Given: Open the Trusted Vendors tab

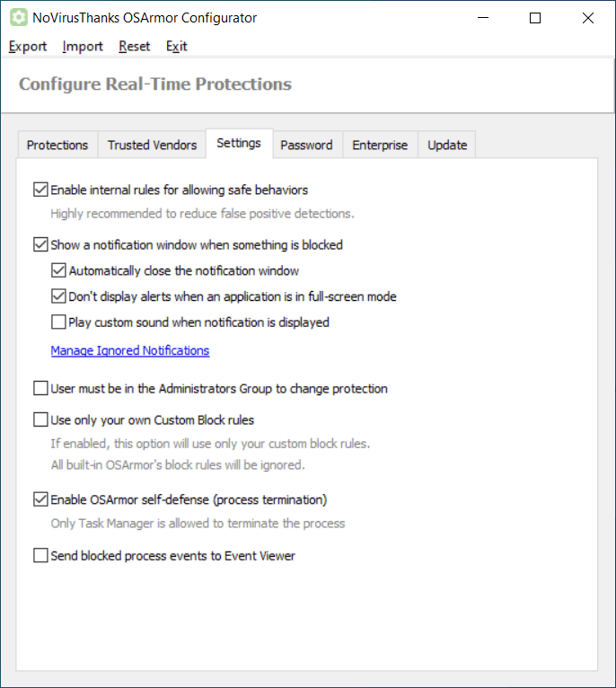Looking at the screenshot, I should pyautogui.click(x=152, y=145).
